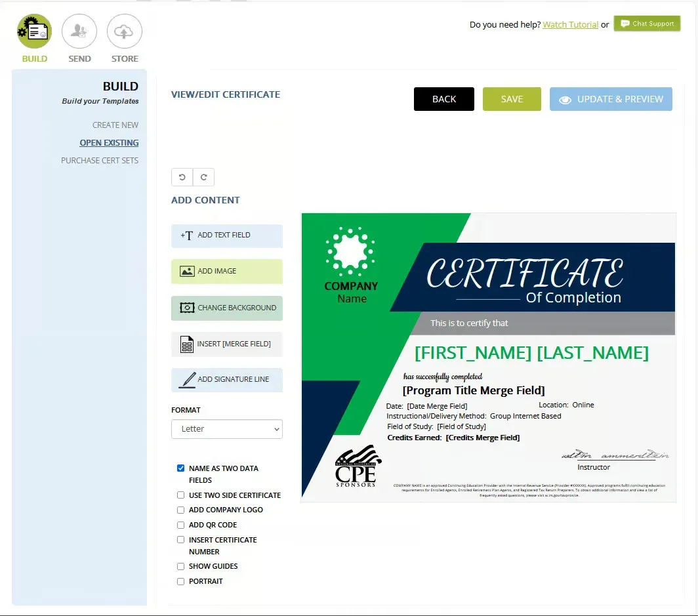Screen dimensions: 698x616
Task: Select the [Program Title Merge Field] text
Action: 473,390
